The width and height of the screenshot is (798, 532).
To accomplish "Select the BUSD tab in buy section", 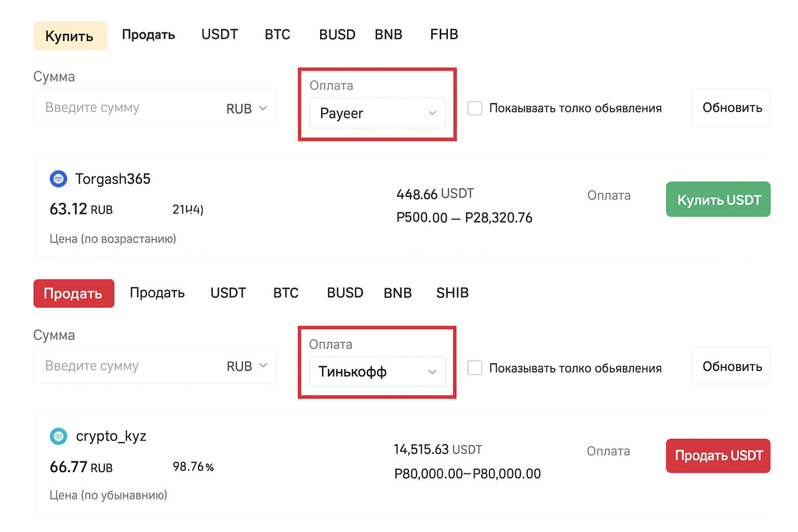I will [x=337, y=34].
